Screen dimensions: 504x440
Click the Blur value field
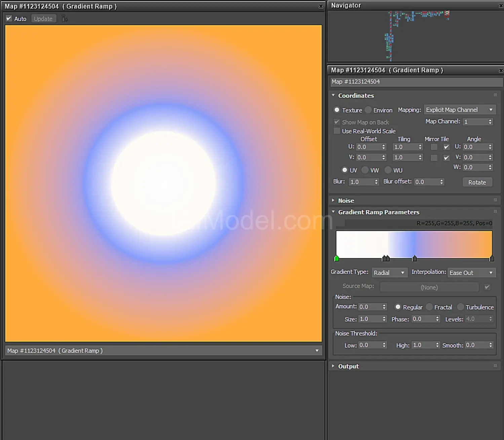[x=361, y=182]
